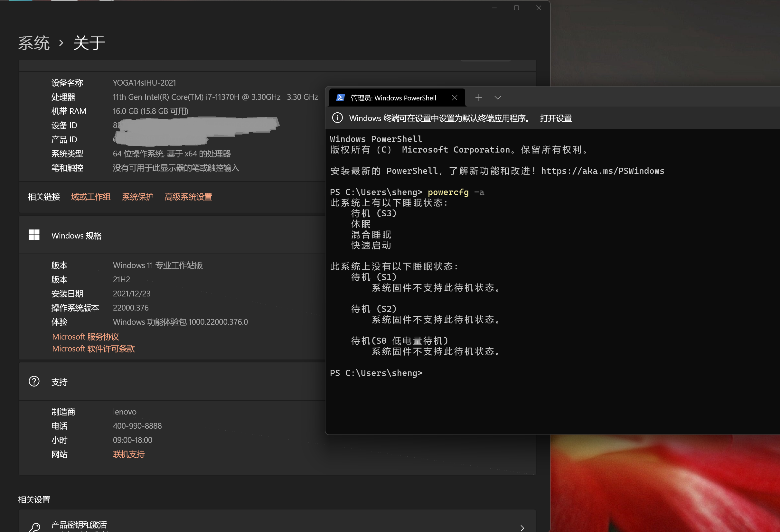
Task: Click the version value 21H2
Action: [x=121, y=279]
